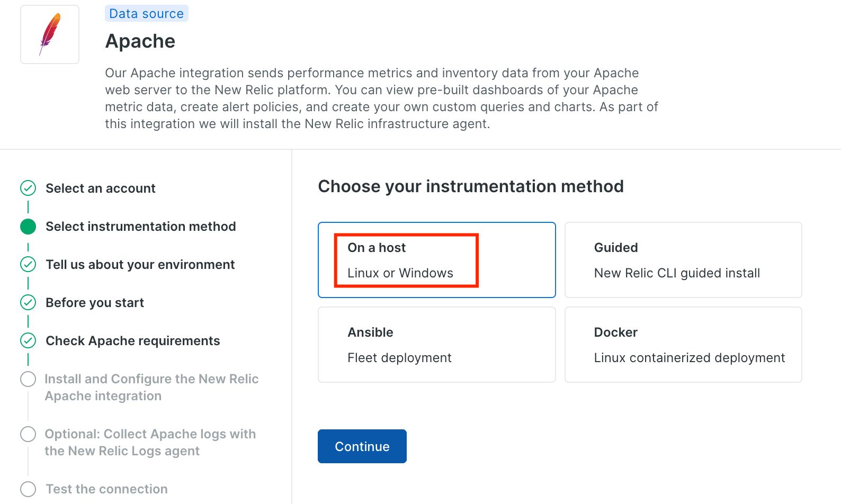This screenshot has width=841, height=504.
Task: Open the Check Apache requirements step
Action: (x=133, y=341)
